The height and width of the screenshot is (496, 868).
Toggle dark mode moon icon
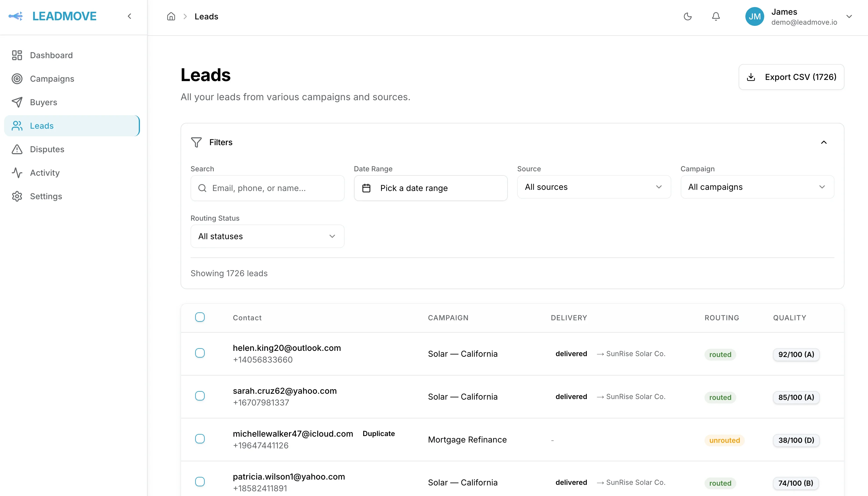pyautogui.click(x=688, y=16)
